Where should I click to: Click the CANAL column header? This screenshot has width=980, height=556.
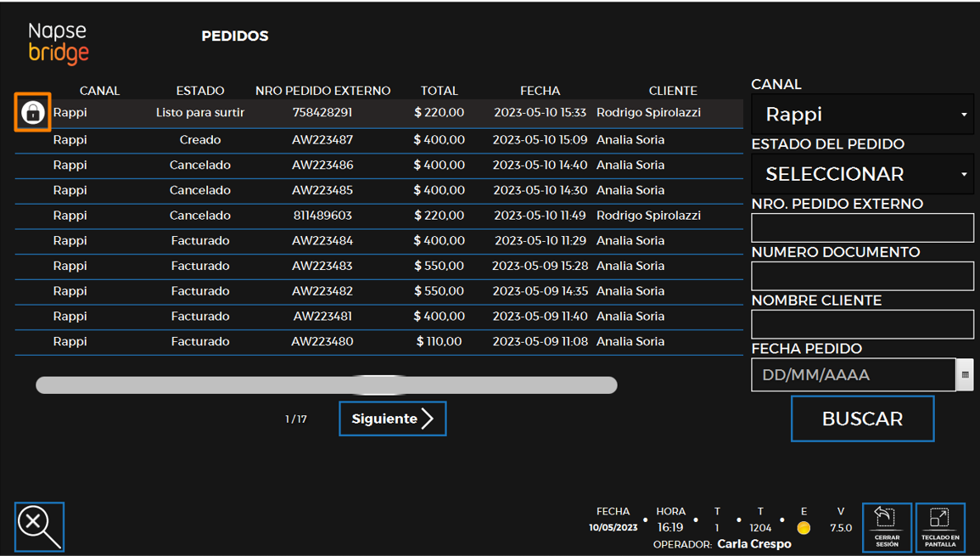99,91
